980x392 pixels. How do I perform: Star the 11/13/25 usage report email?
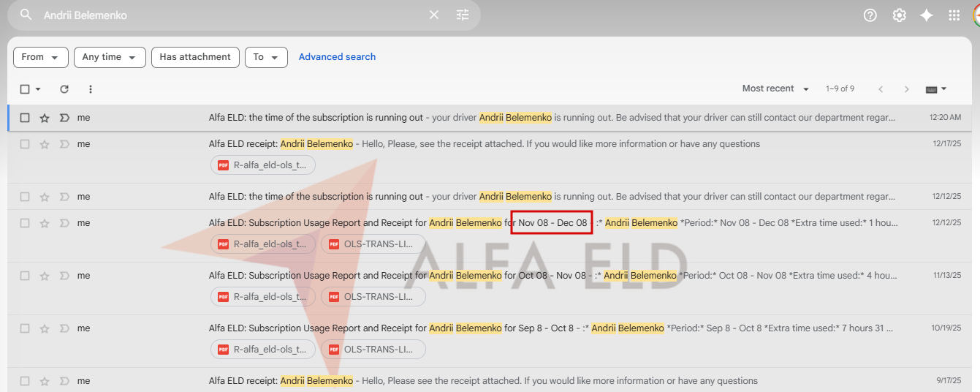point(45,276)
